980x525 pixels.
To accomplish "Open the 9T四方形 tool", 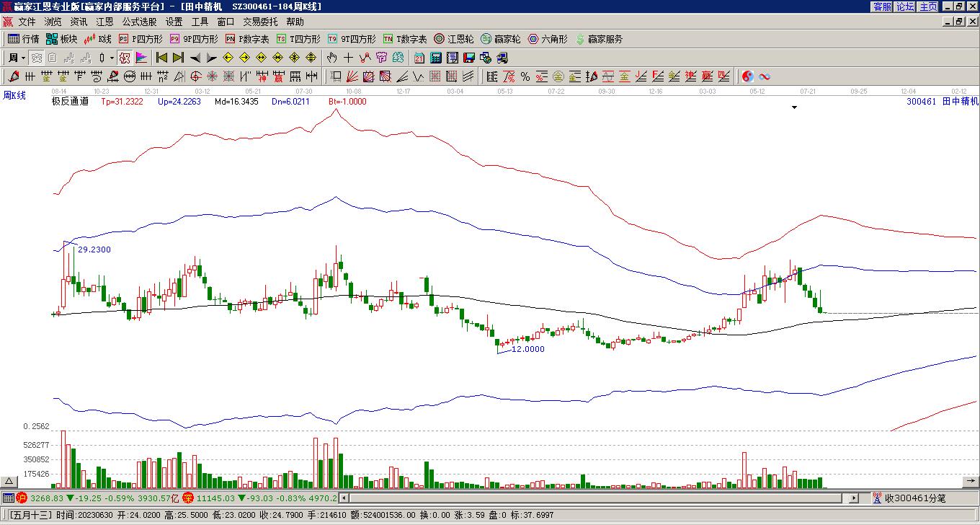I will 352,39.
